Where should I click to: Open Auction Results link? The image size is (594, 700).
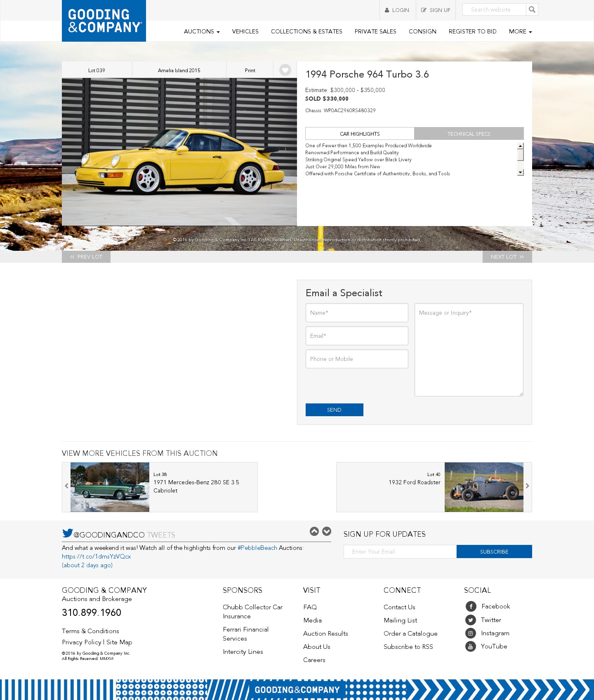(325, 634)
